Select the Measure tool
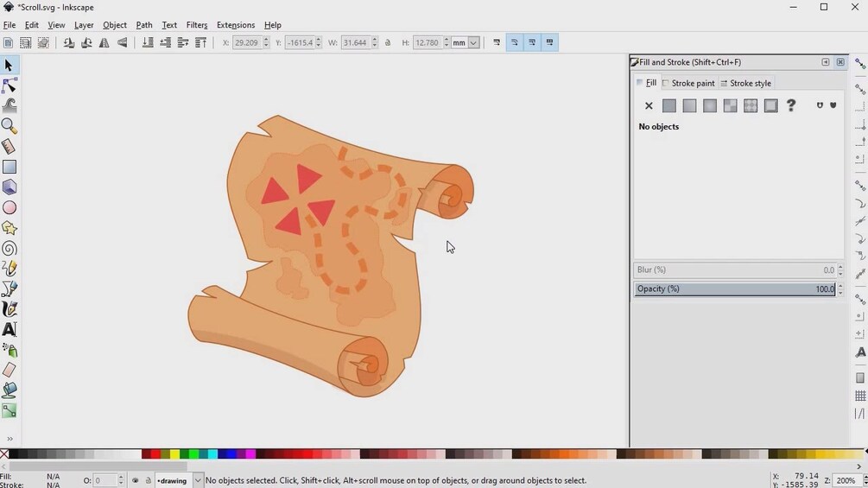Image resolution: width=868 pixels, height=488 pixels. [x=9, y=147]
